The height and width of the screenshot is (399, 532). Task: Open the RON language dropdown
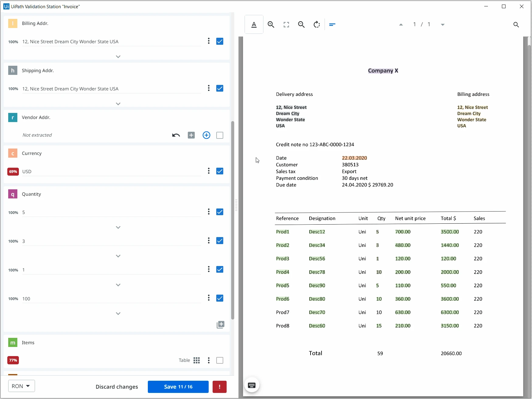point(21,386)
